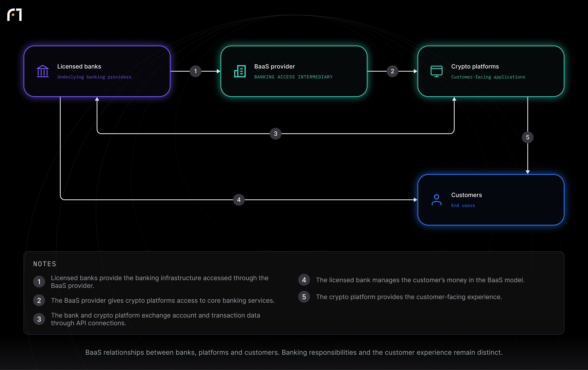Select the "End users" subtitle
This screenshot has width=588, height=370.
coord(463,206)
